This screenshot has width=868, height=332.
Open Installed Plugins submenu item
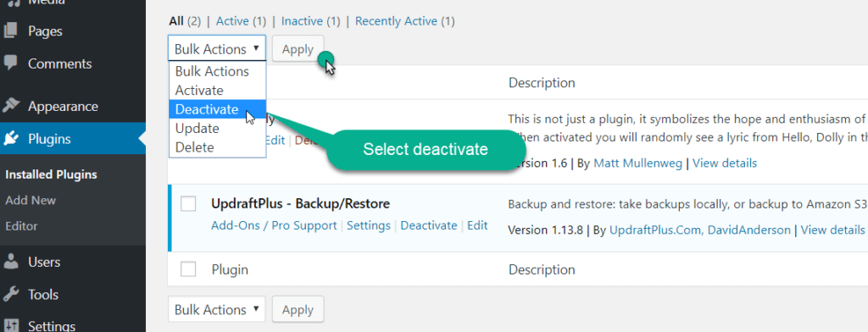(x=51, y=174)
